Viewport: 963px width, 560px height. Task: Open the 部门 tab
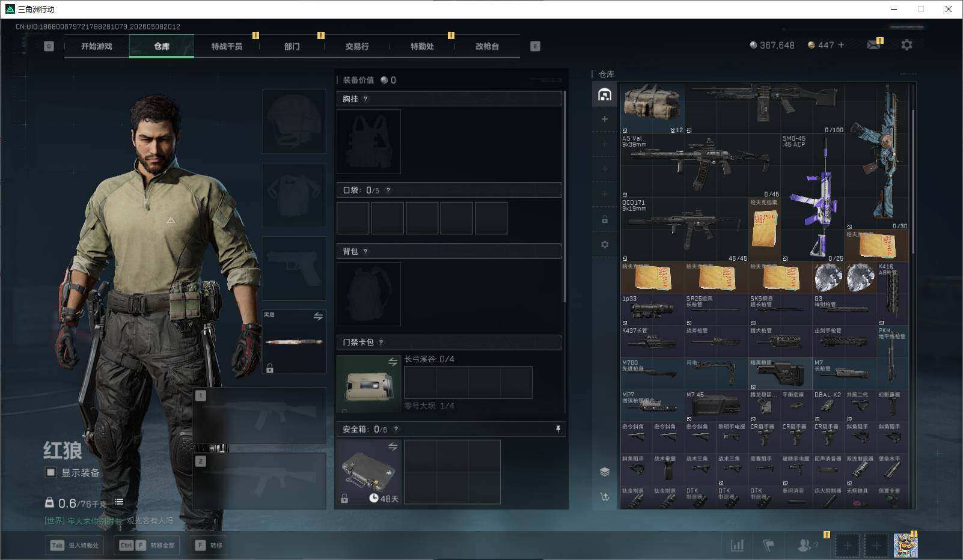(x=292, y=46)
